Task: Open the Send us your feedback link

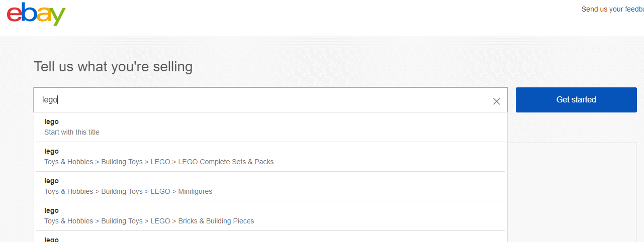Action: pos(612,9)
